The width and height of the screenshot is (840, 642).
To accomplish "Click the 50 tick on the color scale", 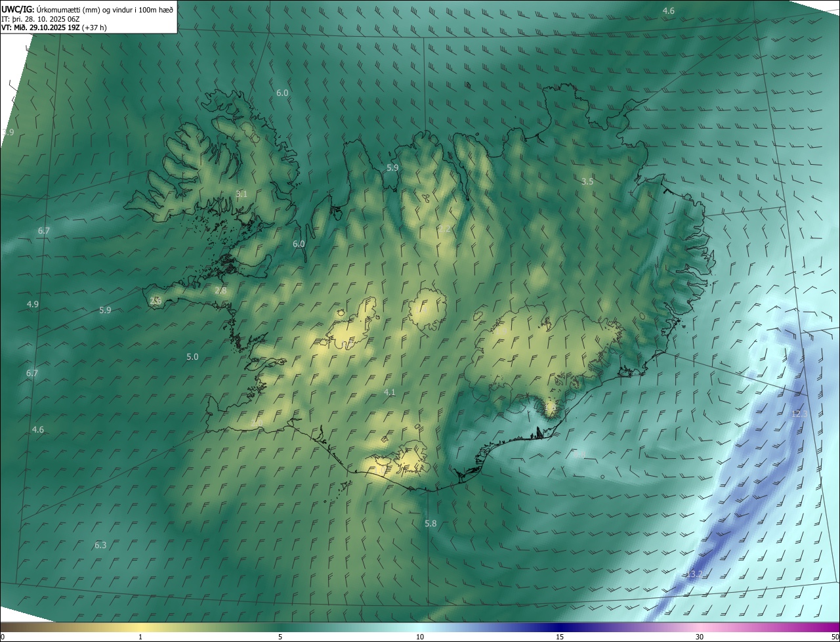I will [x=835, y=637].
